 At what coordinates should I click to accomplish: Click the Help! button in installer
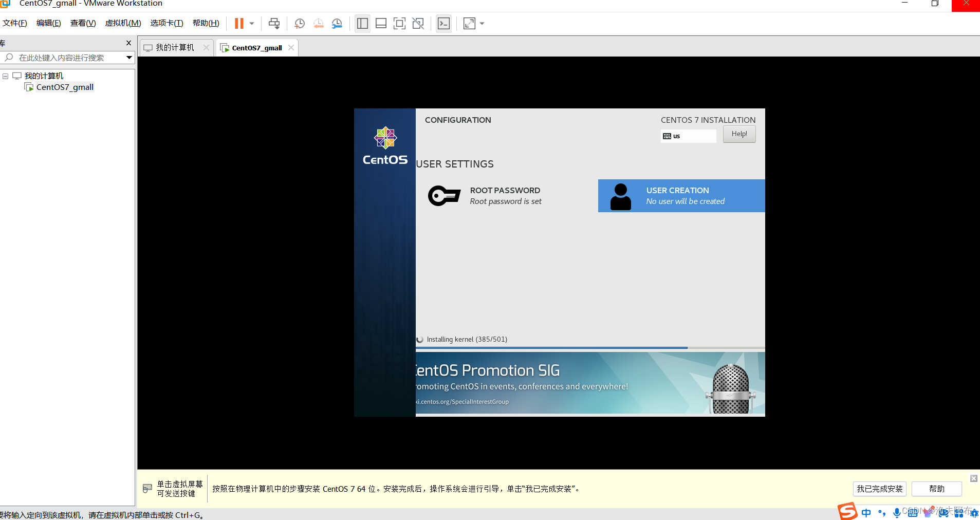[x=739, y=134]
